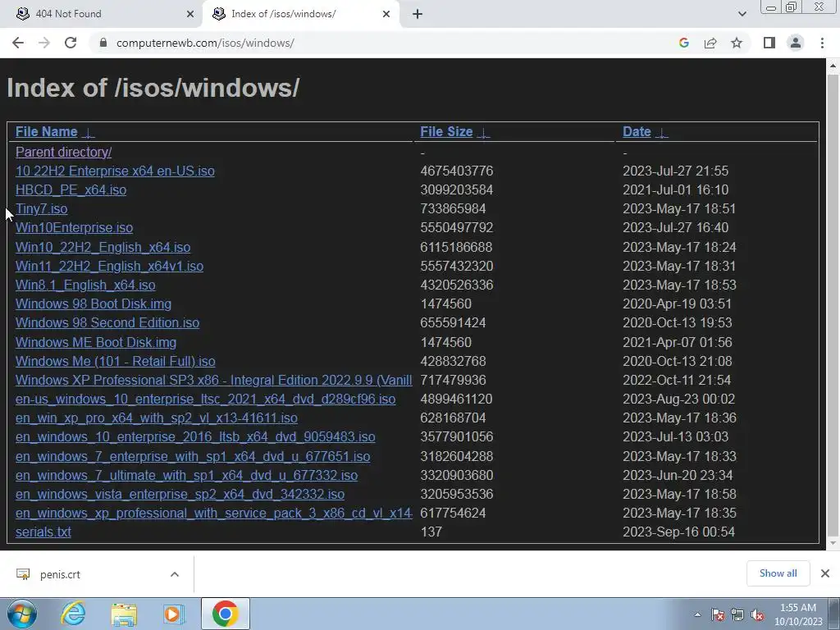Viewport: 840px width, 630px height.
Task: Share this page via share icon
Action: [710, 43]
